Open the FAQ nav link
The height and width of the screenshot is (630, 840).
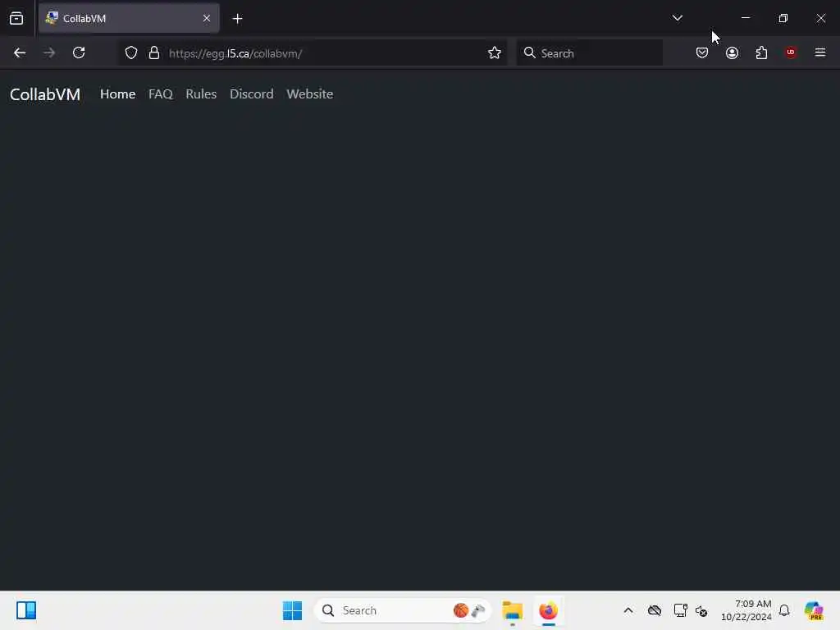click(x=161, y=94)
